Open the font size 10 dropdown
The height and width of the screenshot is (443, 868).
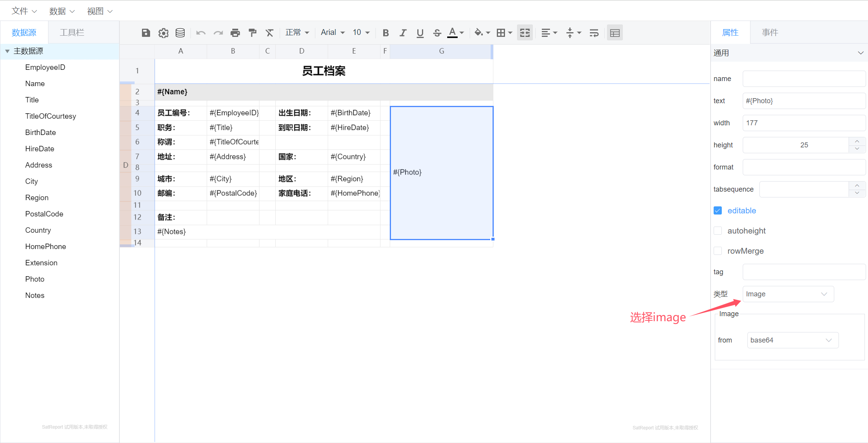(x=361, y=33)
